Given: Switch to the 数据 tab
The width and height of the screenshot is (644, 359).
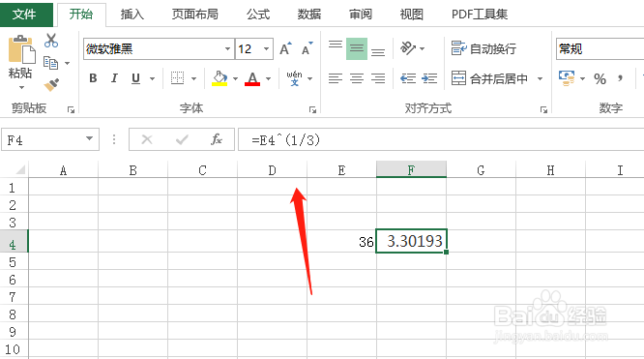Looking at the screenshot, I should coord(309,15).
